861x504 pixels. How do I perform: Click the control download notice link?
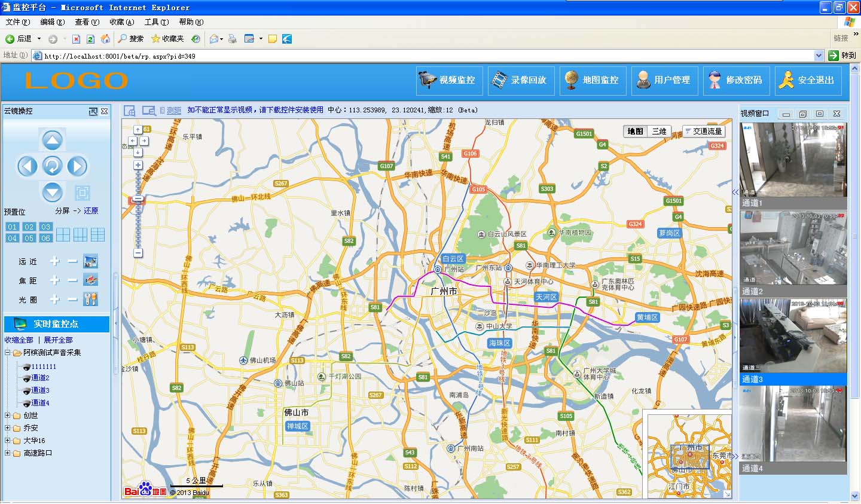coord(255,110)
